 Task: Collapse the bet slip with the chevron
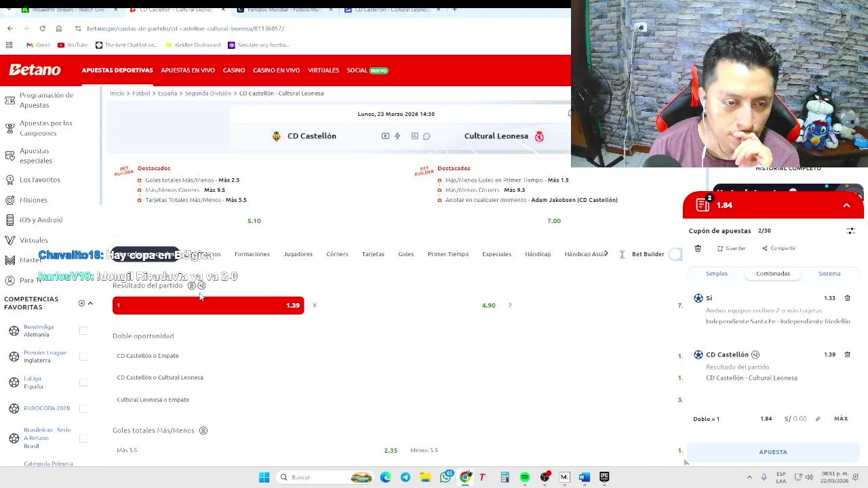click(847, 205)
